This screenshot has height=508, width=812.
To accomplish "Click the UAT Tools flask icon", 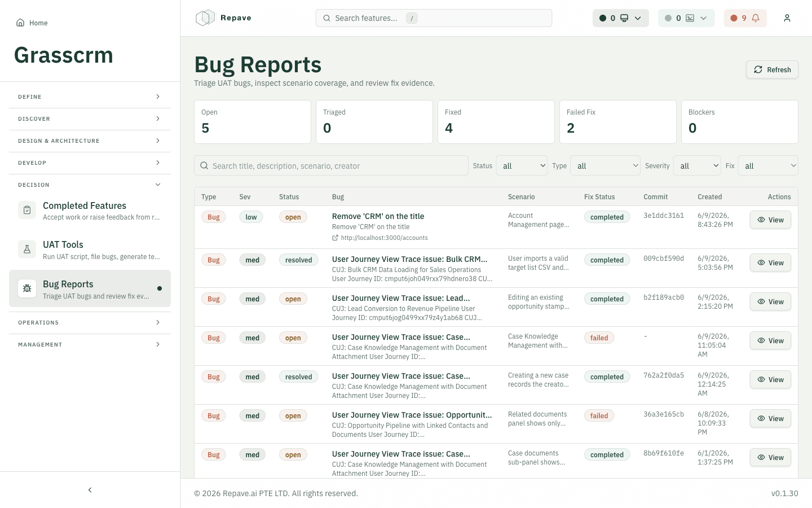I will click(x=27, y=249).
